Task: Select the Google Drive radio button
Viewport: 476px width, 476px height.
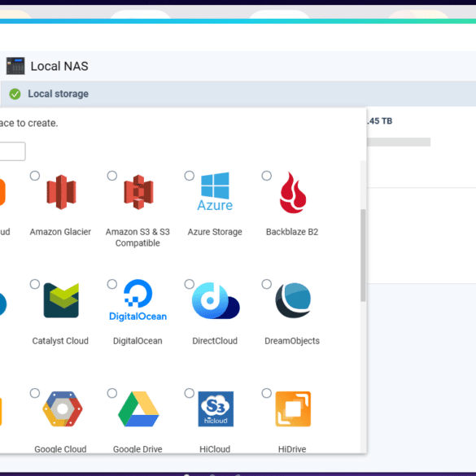Action: 112,393
